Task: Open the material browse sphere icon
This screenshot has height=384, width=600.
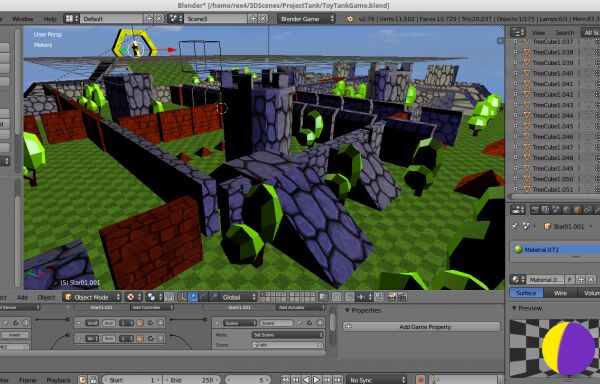Action: click(517, 280)
